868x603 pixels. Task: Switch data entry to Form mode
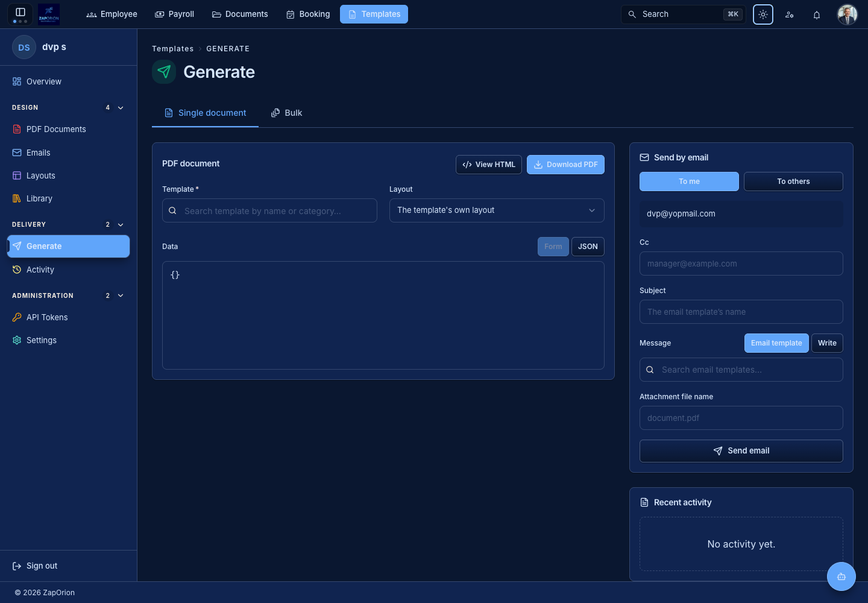[x=553, y=247]
